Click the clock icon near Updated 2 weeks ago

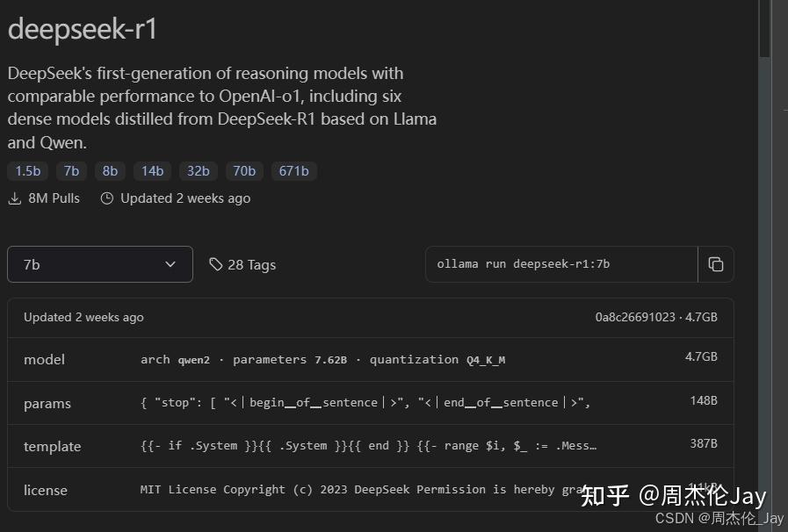point(106,198)
